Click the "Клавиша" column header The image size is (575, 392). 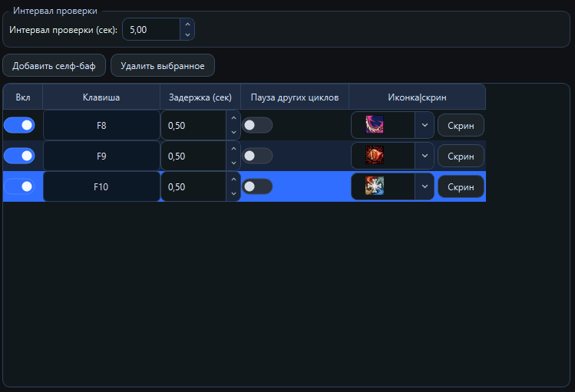(x=101, y=97)
